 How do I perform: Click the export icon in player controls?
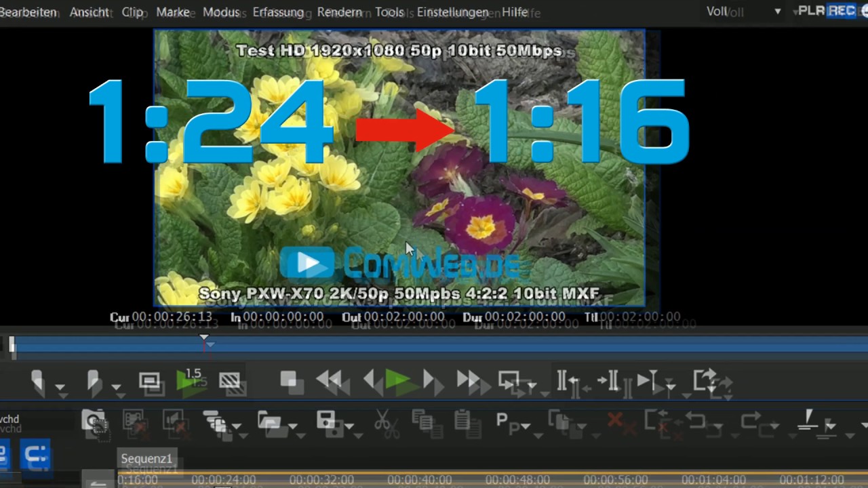click(x=705, y=380)
